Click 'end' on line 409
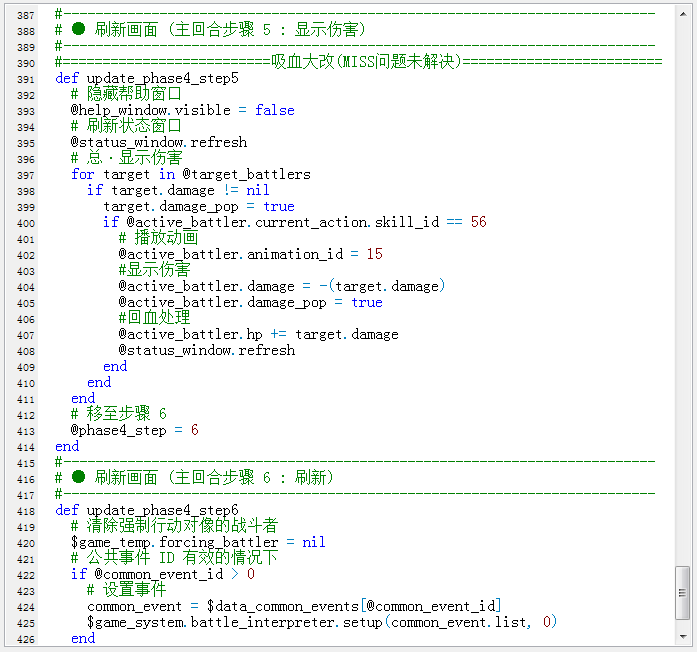Screen dimensions: 697x652 point(115,366)
